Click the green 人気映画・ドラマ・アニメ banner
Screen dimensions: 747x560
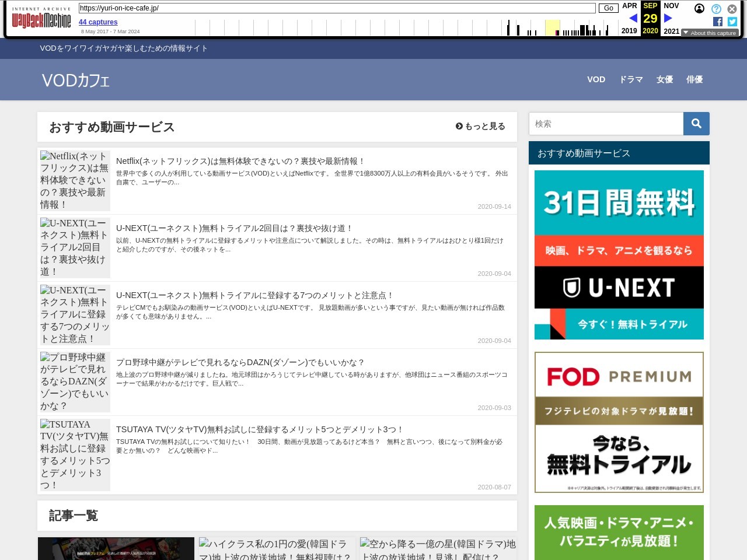pos(619,533)
